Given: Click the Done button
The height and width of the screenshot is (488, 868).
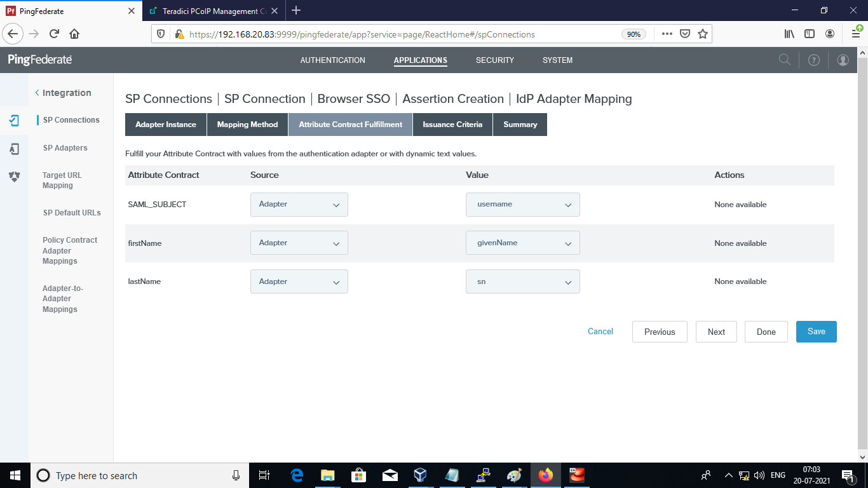Looking at the screenshot, I should click(766, 332).
